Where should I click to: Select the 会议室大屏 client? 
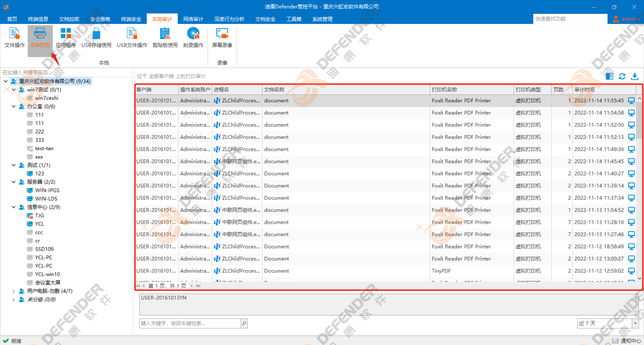coord(48,283)
